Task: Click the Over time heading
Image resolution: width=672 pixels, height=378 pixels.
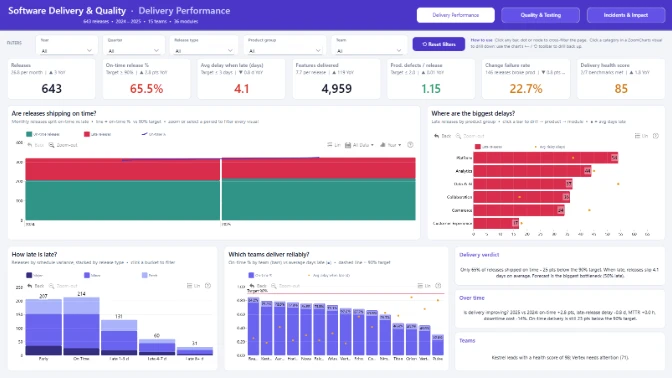Action: [x=472, y=298]
